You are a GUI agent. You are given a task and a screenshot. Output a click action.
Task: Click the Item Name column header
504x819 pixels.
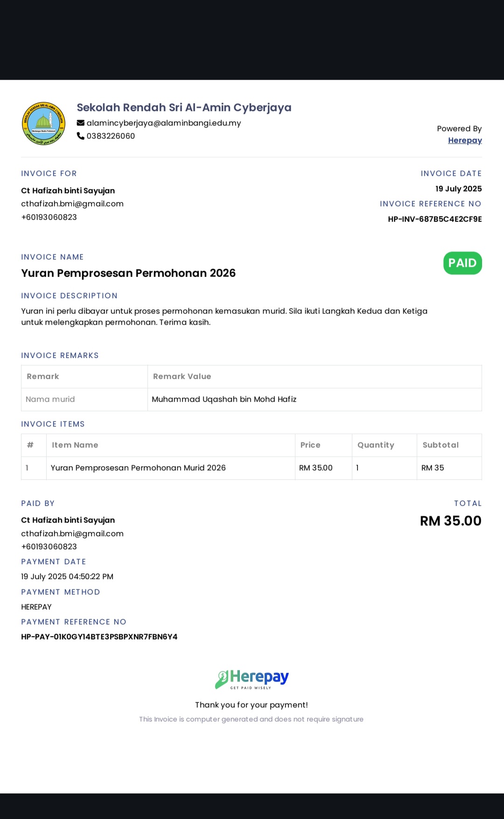(x=75, y=445)
